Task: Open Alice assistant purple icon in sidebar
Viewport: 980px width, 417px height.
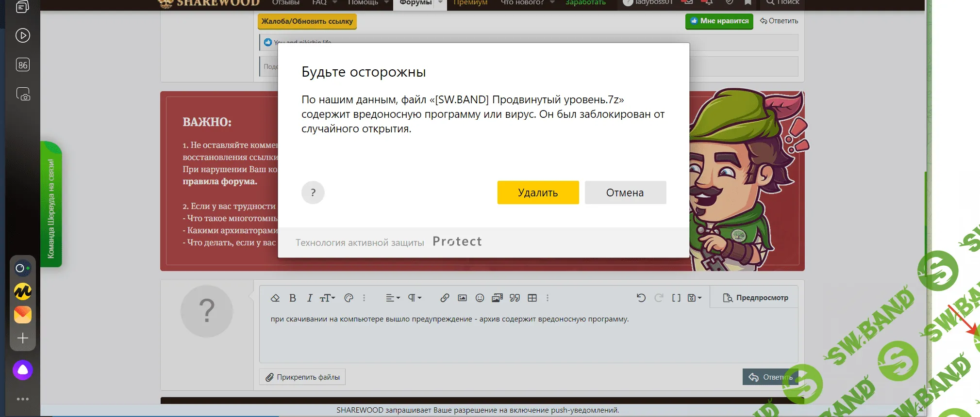Action: pyautogui.click(x=23, y=370)
